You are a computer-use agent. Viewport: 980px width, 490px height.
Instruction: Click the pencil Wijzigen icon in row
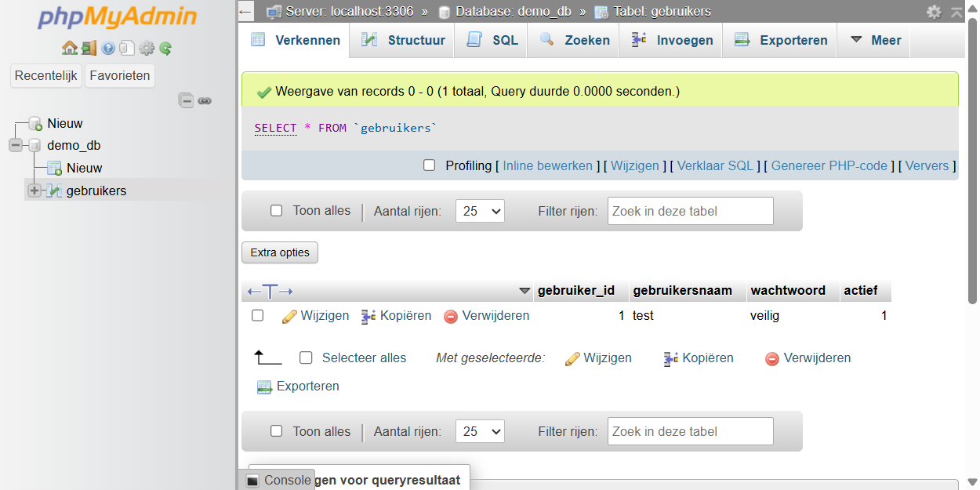coord(289,316)
